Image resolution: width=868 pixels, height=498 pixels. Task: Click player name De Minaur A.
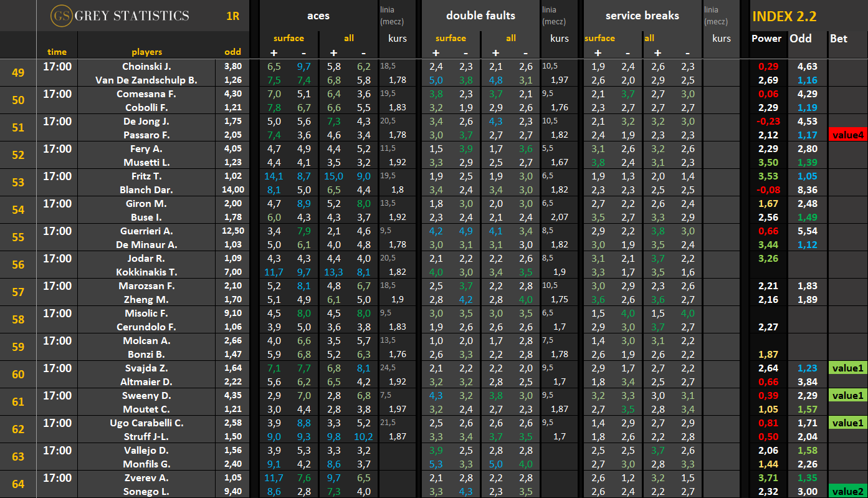[146, 244]
